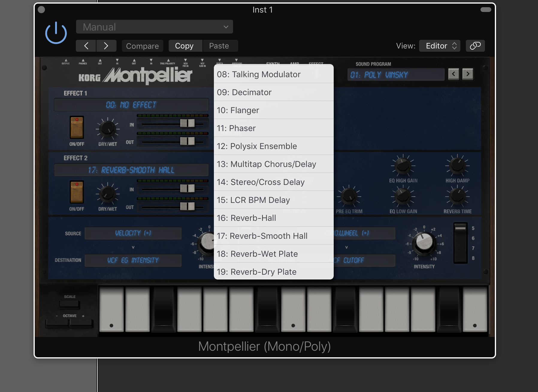Open the Manual preset dropdown
The height and width of the screenshot is (392, 538).
point(155,27)
